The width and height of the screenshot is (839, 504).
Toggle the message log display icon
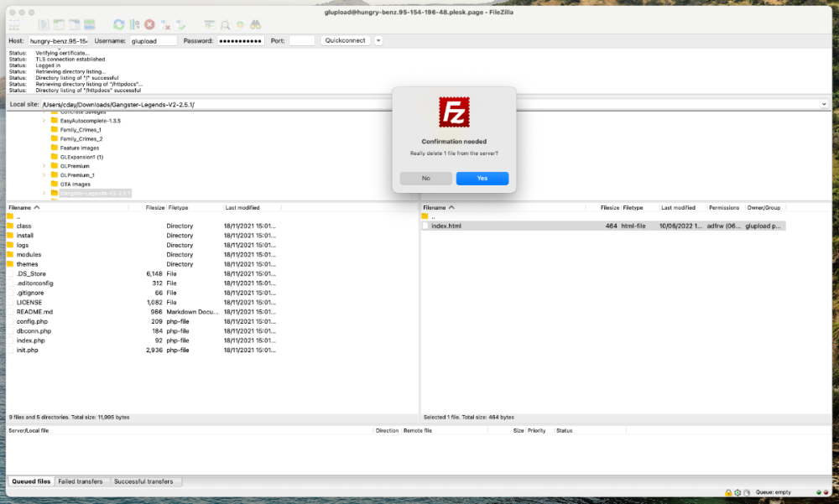point(44,25)
